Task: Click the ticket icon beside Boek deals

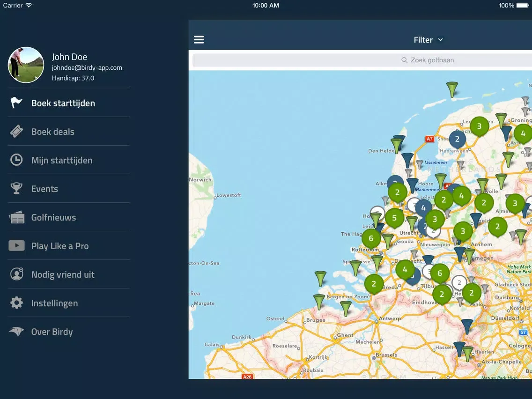Action: [x=16, y=131]
